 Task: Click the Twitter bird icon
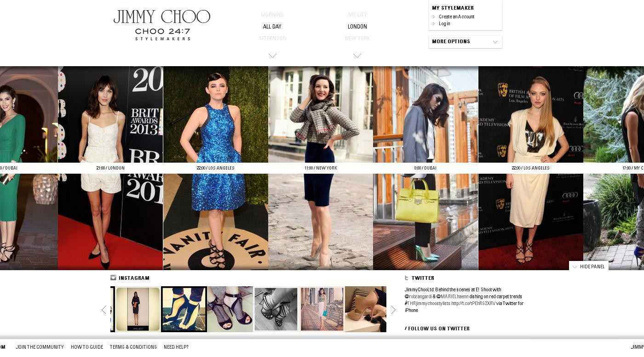tap(407, 278)
